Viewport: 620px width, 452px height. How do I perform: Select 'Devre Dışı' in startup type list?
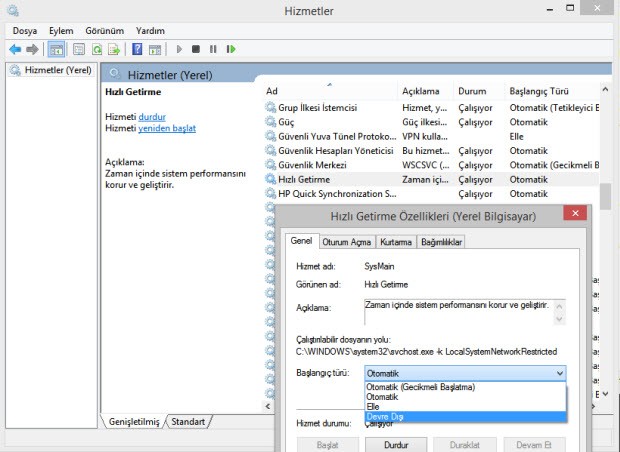pos(387,416)
